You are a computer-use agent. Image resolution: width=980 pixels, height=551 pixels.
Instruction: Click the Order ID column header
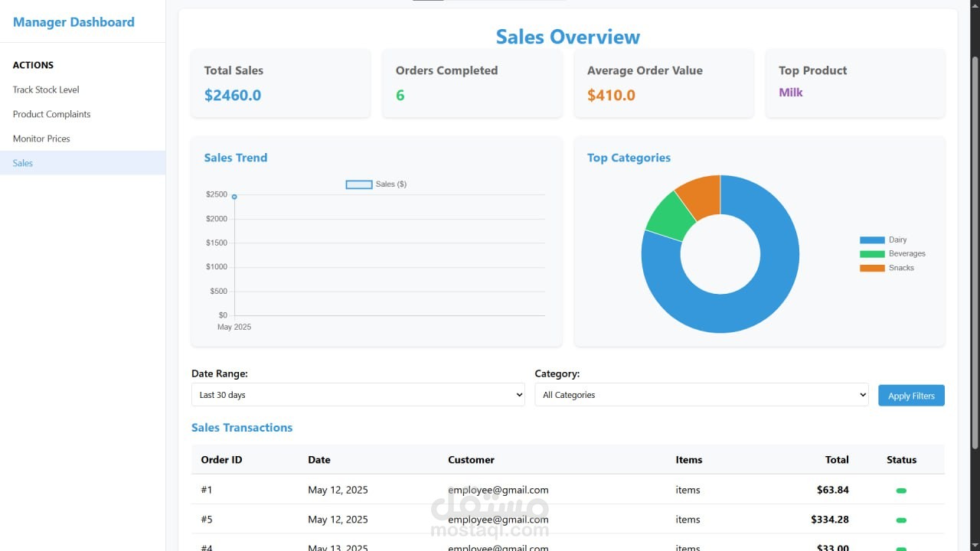[x=221, y=460]
